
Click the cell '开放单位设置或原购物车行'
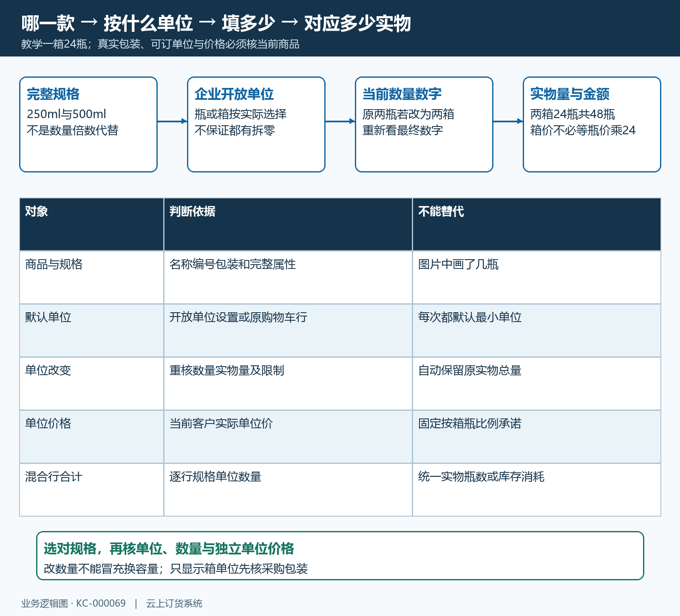coord(288,331)
